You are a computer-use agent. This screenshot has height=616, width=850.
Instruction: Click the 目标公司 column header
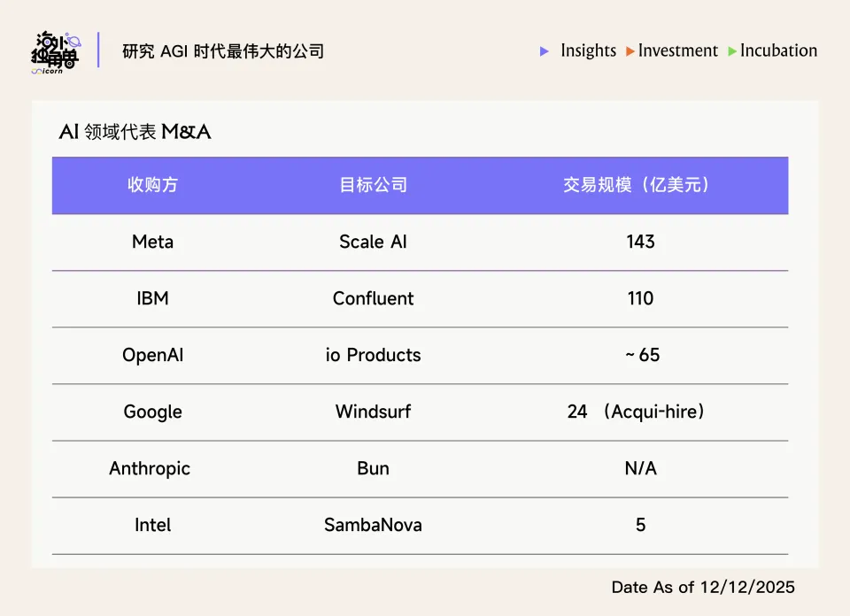(373, 185)
